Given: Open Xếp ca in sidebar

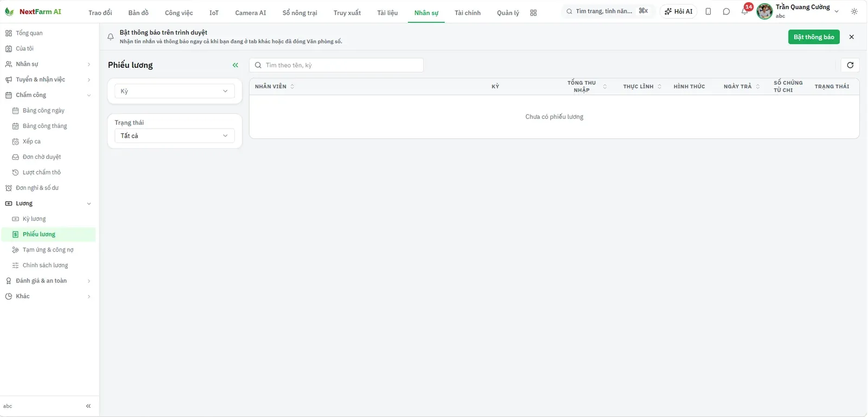Looking at the screenshot, I should pyautogui.click(x=49, y=142).
